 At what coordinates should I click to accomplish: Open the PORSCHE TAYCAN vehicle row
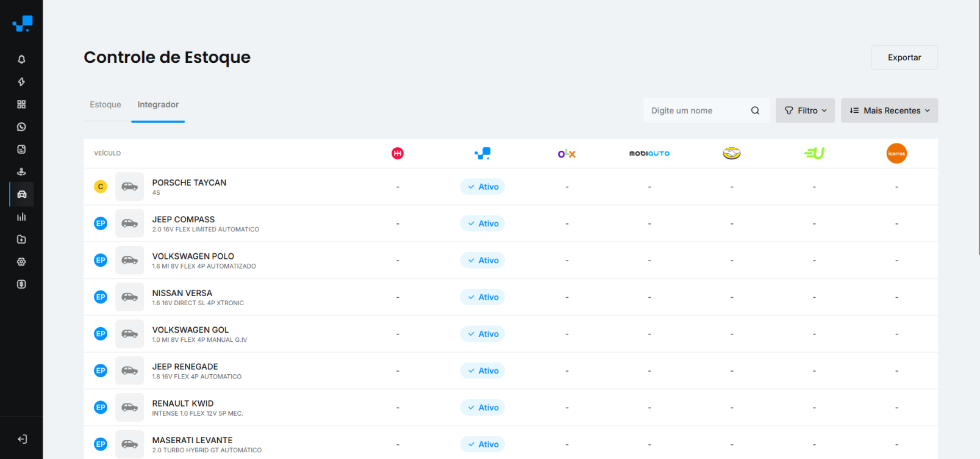click(x=510, y=187)
